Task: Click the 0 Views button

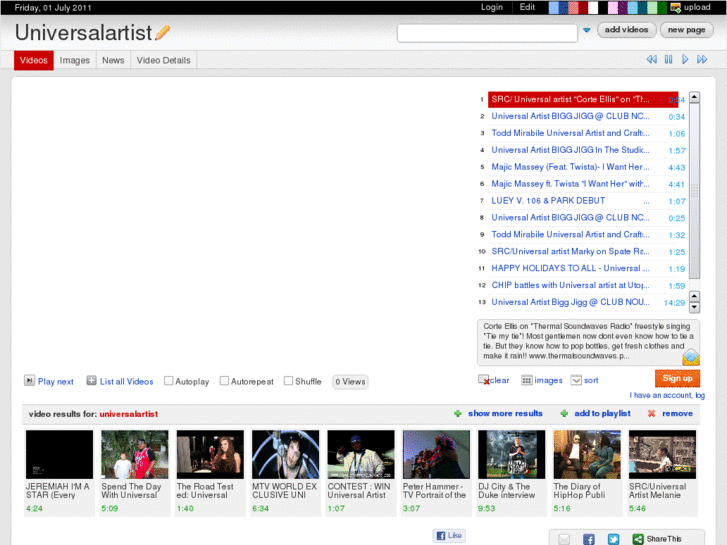Action: pyautogui.click(x=350, y=382)
